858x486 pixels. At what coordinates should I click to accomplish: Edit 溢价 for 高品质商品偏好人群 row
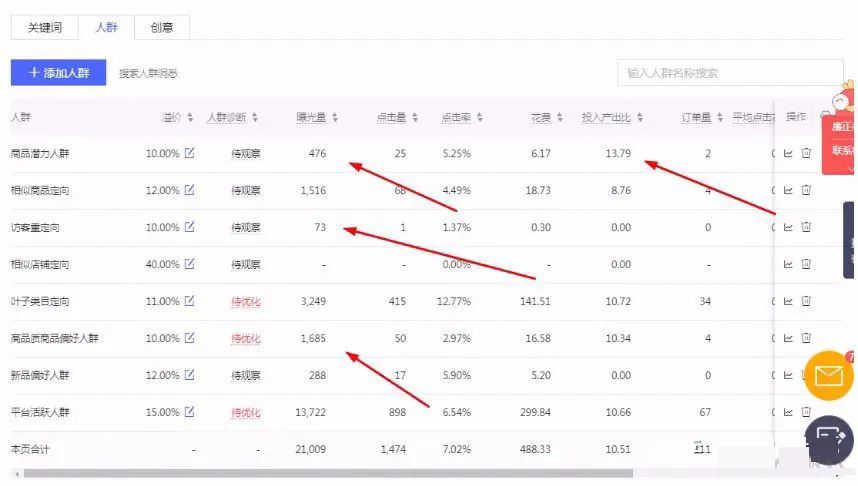pos(189,338)
